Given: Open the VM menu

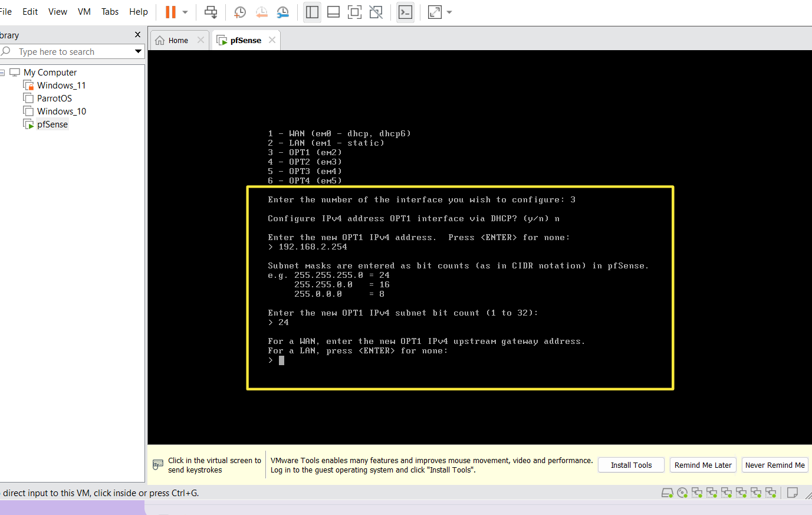Looking at the screenshot, I should tap(84, 11).
